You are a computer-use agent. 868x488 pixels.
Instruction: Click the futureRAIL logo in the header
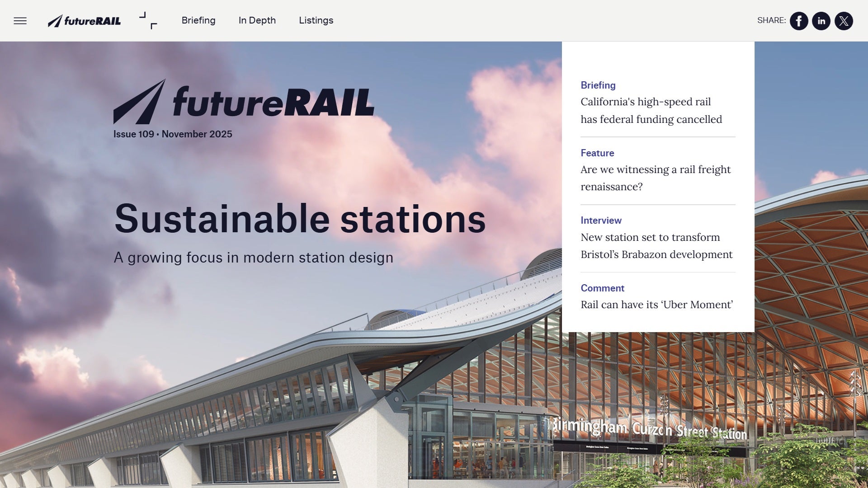[84, 20]
